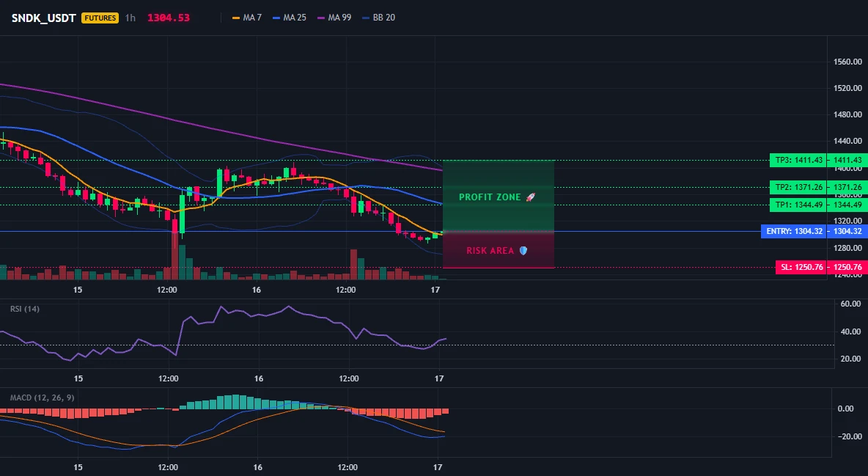
Task: Click the RSI (14) indicator title
Action: [x=25, y=309]
